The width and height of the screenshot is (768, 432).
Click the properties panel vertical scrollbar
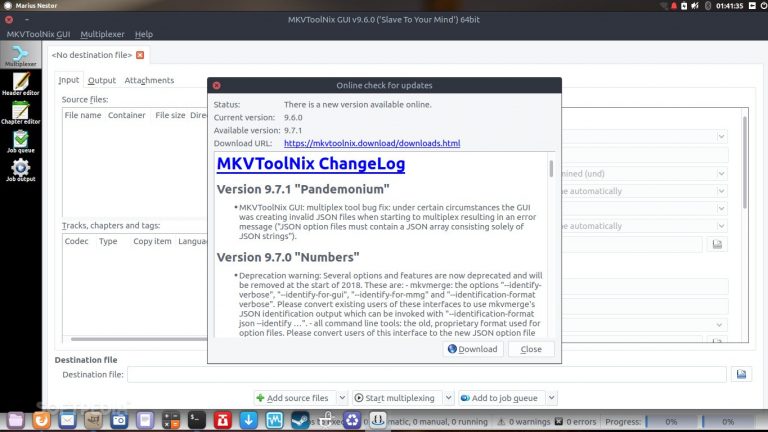pyautogui.click(x=744, y=162)
